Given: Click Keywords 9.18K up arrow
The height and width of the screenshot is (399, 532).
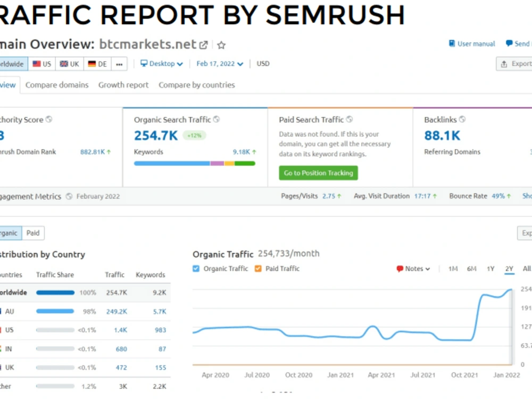Looking at the screenshot, I should [x=254, y=152].
